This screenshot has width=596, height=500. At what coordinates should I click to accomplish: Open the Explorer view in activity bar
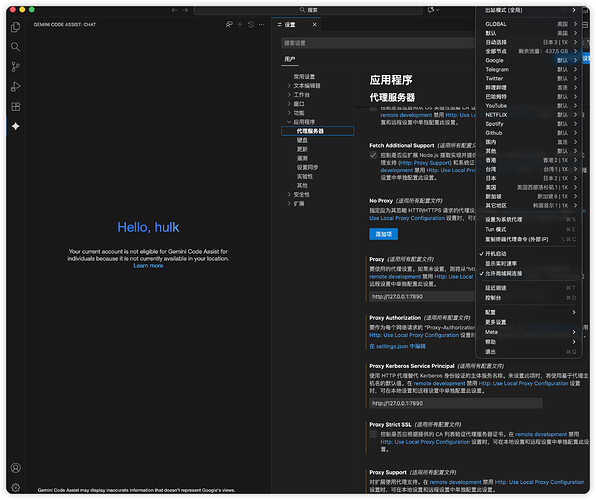(16, 27)
